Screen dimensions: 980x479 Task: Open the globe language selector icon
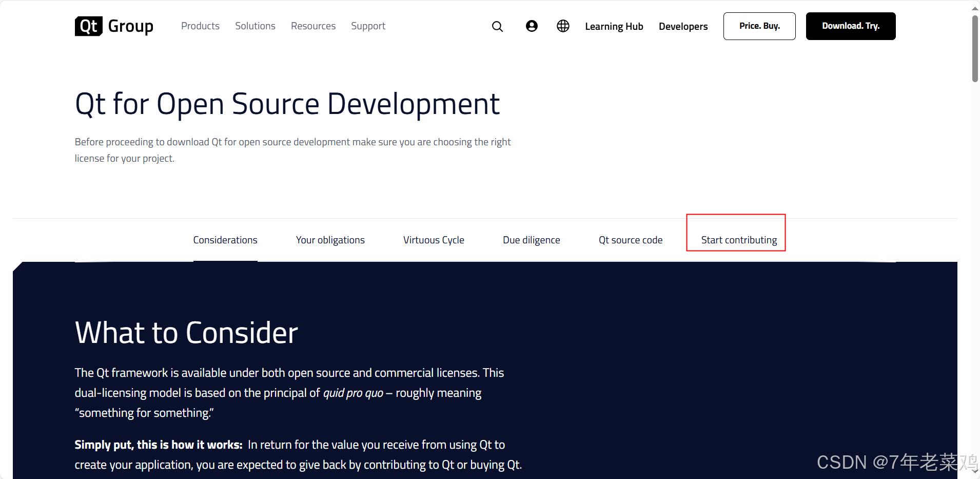[563, 26]
